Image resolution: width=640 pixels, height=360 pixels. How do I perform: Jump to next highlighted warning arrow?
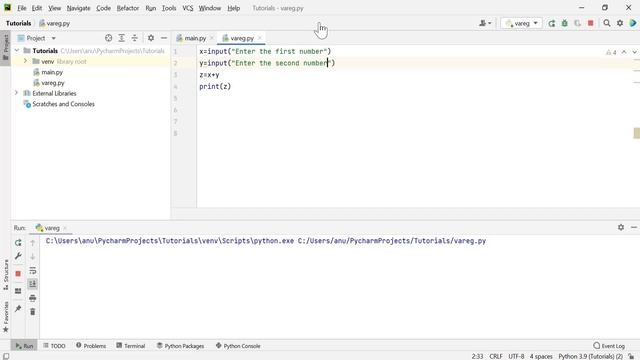pos(634,52)
